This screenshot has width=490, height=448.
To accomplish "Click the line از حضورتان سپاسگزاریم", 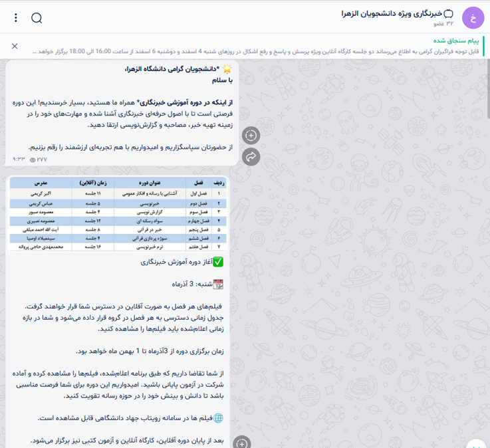I will [x=130, y=147].
